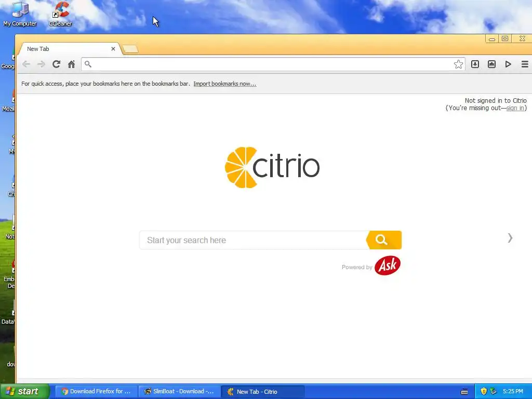Open 'Import bookmarks now...' link

click(x=224, y=84)
